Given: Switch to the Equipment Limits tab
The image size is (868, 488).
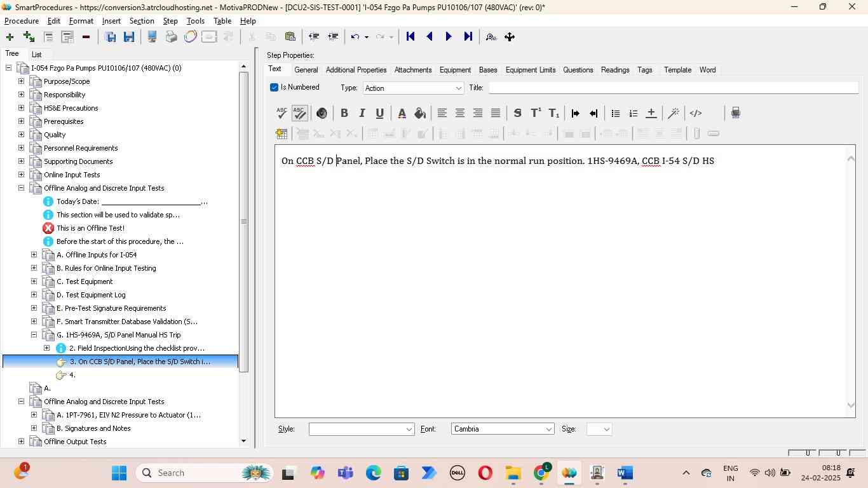Looking at the screenshot, I should 531,70.
